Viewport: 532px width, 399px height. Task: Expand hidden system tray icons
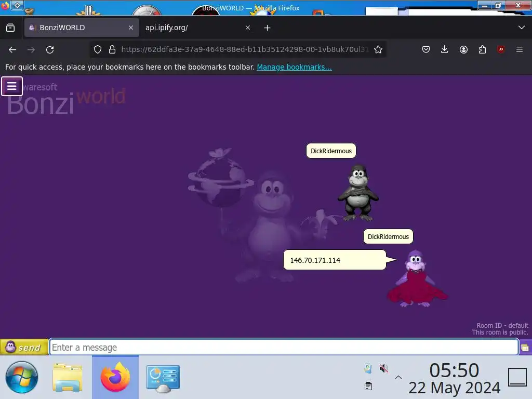(x=398, y=377)
